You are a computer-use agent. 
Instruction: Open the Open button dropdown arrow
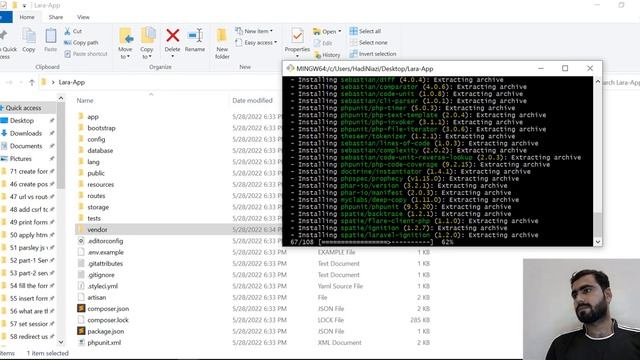click(340, 31)
